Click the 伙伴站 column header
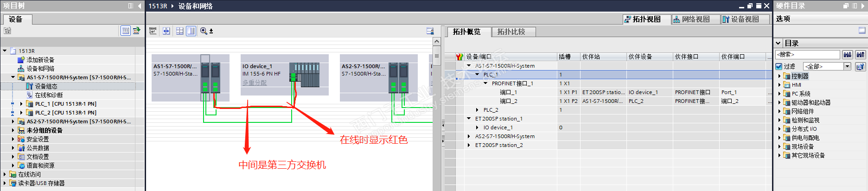This screenshot has height=191, width=868. click(x=603, y=57)
